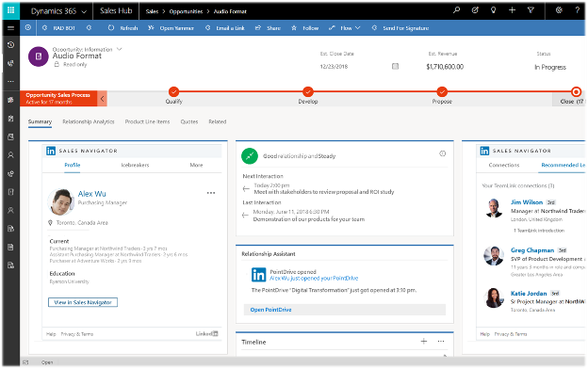
Task: Open the Timeline ellipsis menu
Action: pos(441,342)
